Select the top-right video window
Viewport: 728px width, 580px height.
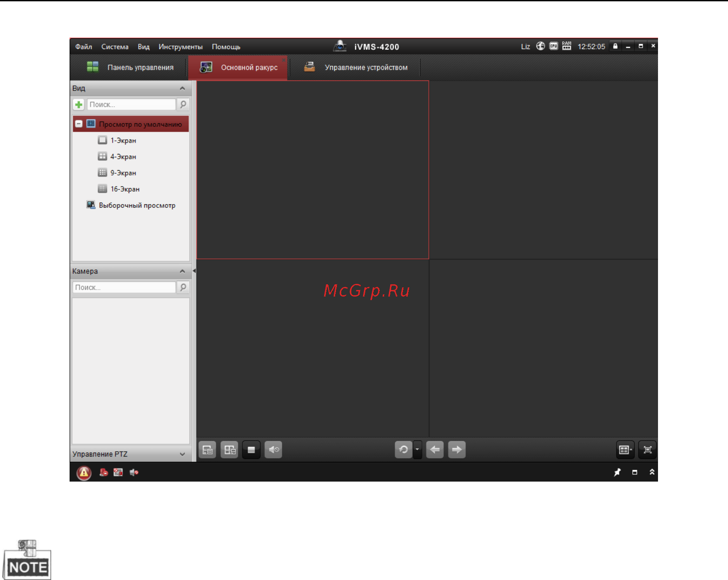pyautogui.click(x=544, y=170)
